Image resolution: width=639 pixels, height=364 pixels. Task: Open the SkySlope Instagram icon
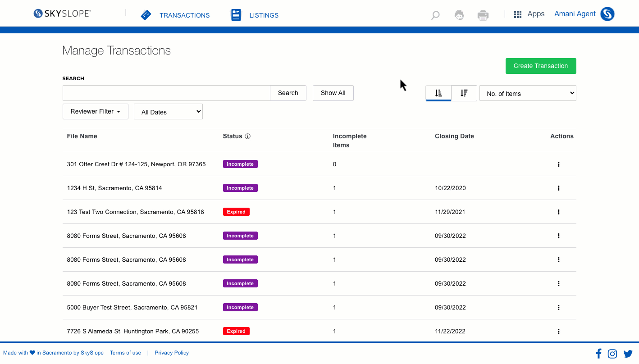point(612,354)
